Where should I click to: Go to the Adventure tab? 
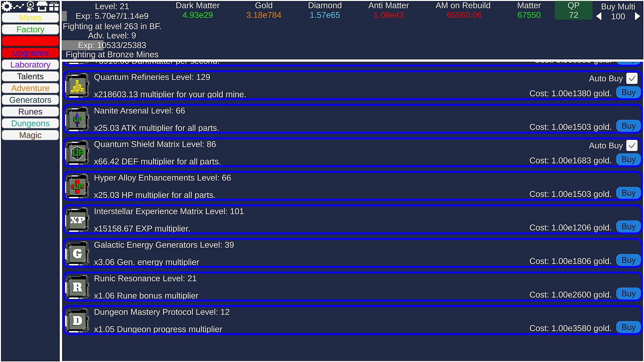pyautogui.click(x=30, y=88)
